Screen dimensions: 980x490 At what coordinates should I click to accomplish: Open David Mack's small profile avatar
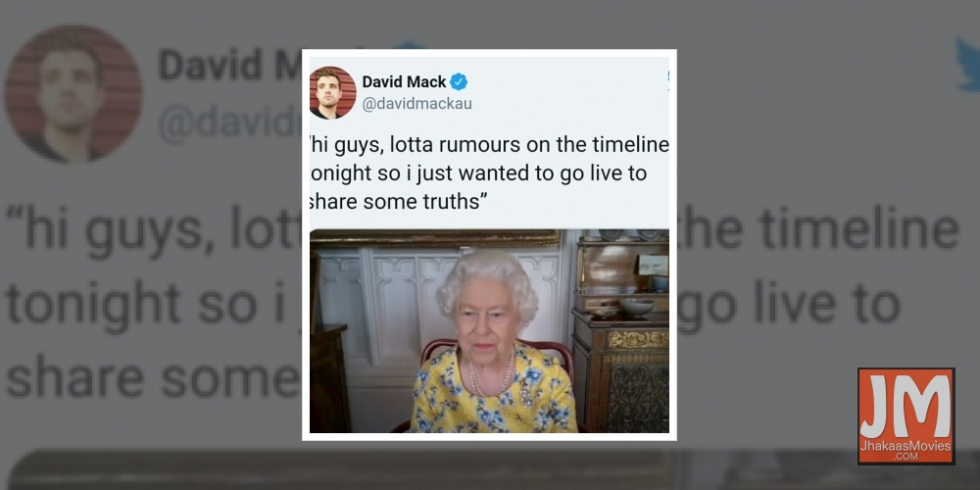(x=332, y=92)
